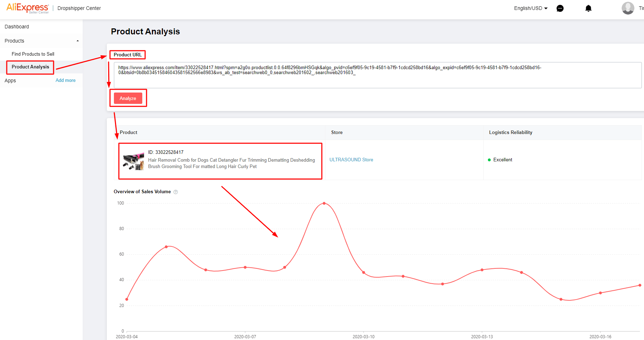Open the English/USD language dropdown
This screenshot has width=644, height=340.
point(530,8)
